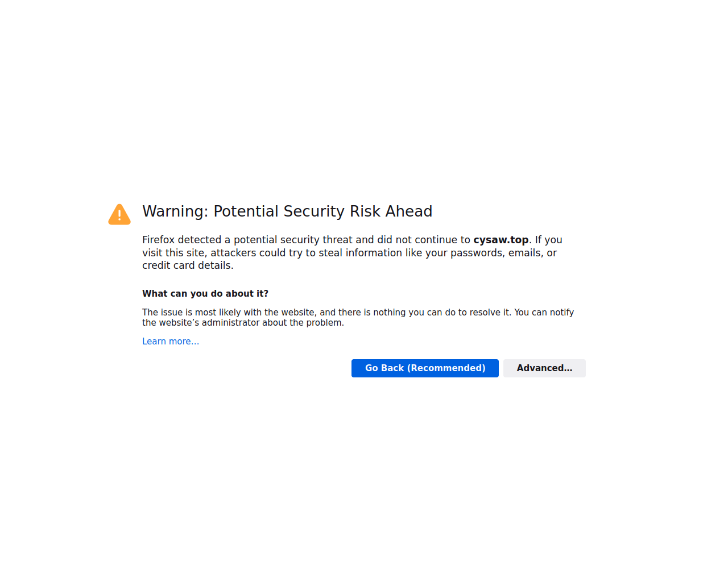The width and height of the screenshot is (728, 582).
Task: Open the Advanced... options button
Action: tap(544, 368)
